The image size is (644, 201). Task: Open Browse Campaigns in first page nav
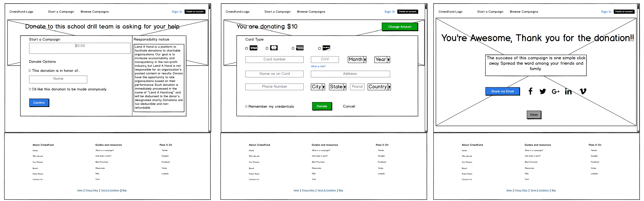click(x=95, y=12)
